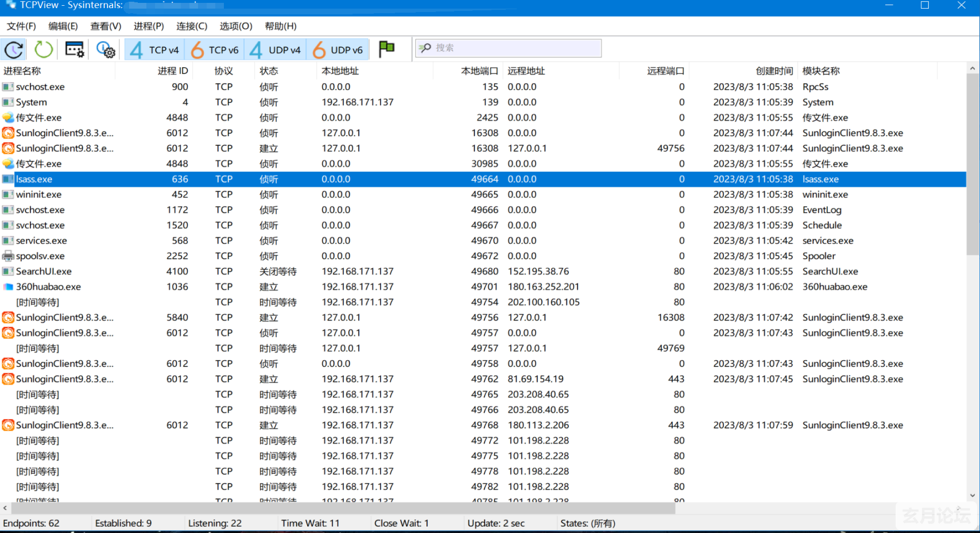The height and width of the screenshot is (533, 980).
Task: Click the wininit.exe process icon
Action: click(x=8, y=195)
